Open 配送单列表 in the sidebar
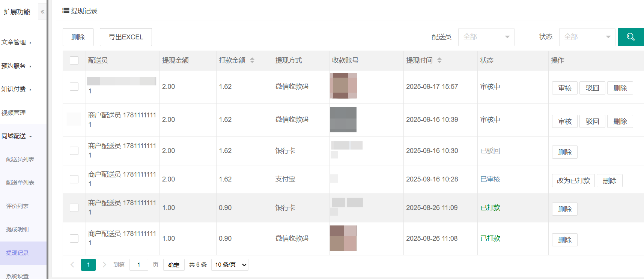The width and height of the screenshot is (644, 279). [20, 183]
